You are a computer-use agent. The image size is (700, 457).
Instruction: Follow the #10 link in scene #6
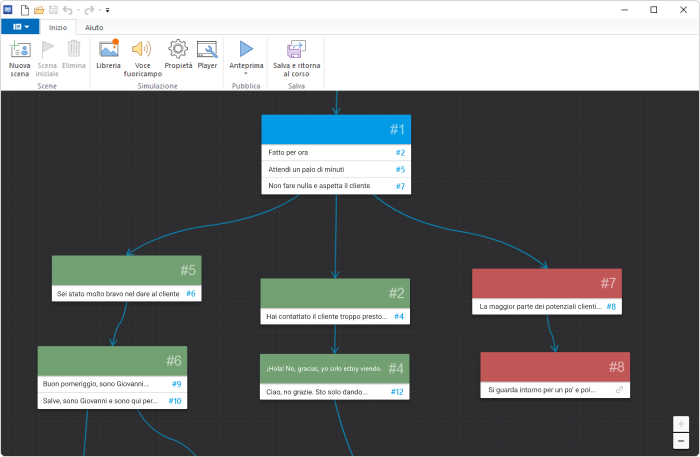(x=175, y=401)
